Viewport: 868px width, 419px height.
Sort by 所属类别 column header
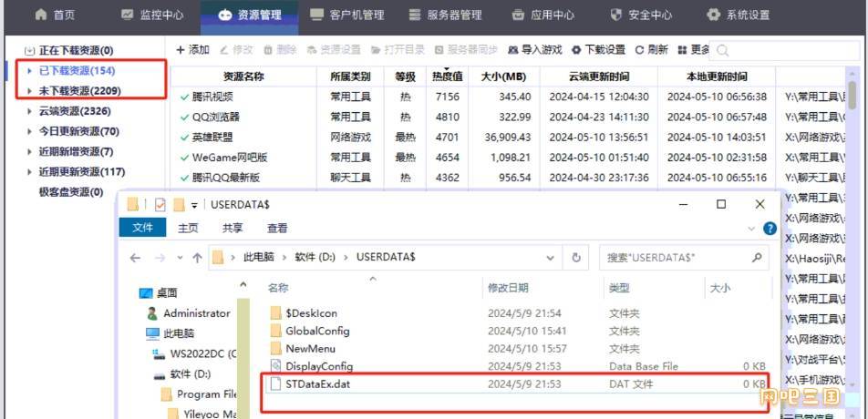pos(350,77)
